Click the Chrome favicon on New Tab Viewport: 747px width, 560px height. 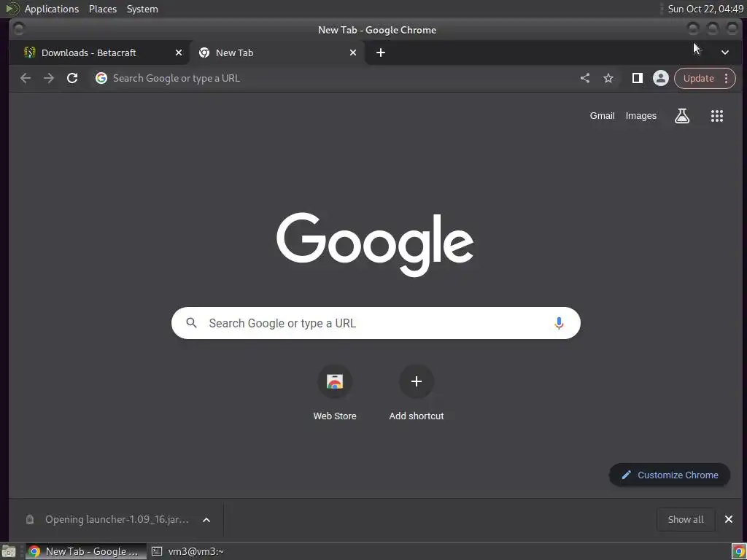(x=204, y=52)
